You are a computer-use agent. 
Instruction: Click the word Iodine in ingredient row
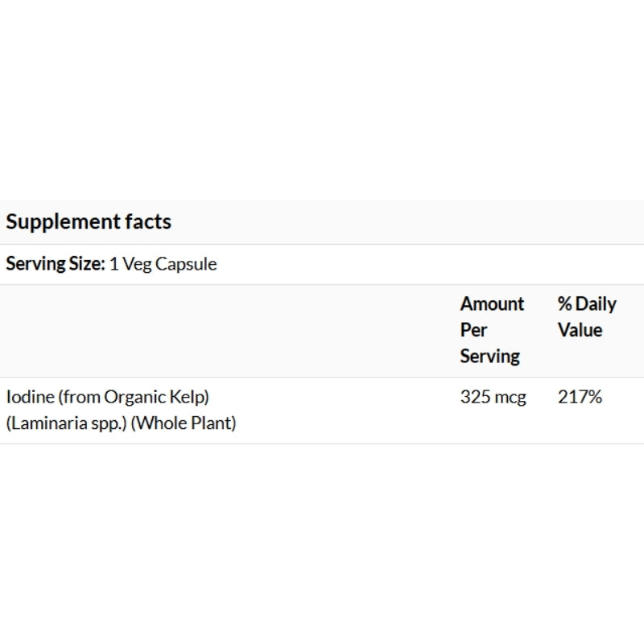(30, 397)
